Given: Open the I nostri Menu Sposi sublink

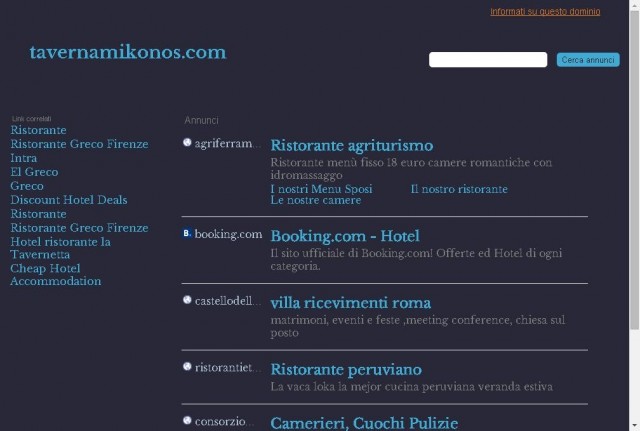Looking at the screenshot, I should point(321,189).
